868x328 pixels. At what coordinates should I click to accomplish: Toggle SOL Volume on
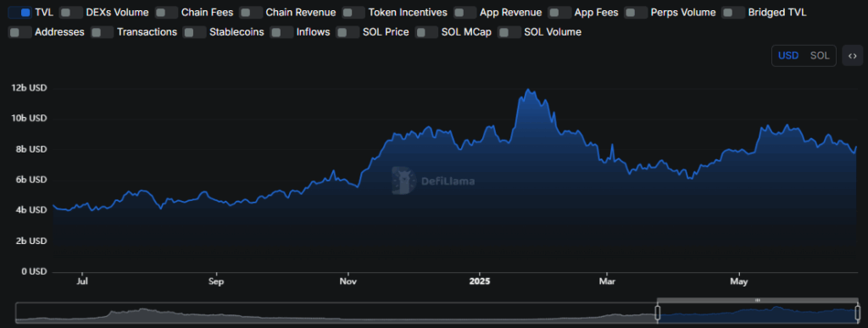(509, 32)
